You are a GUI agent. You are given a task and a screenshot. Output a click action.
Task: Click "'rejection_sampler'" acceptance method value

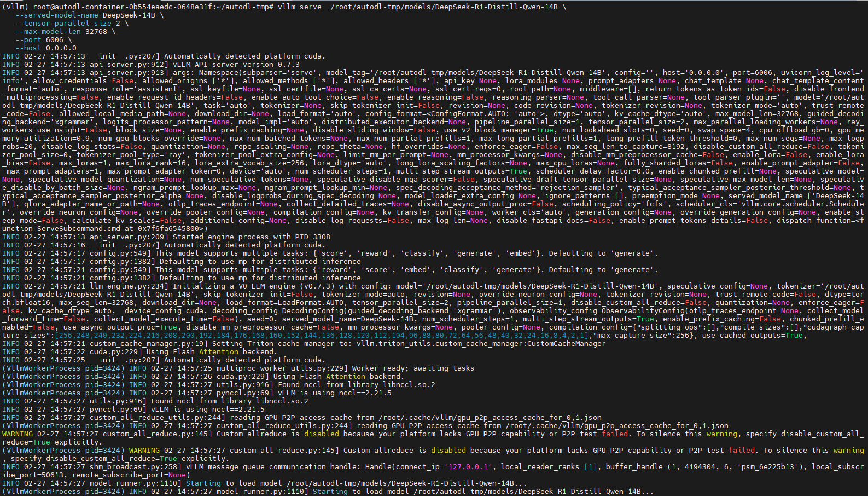(x=577, y=188)
